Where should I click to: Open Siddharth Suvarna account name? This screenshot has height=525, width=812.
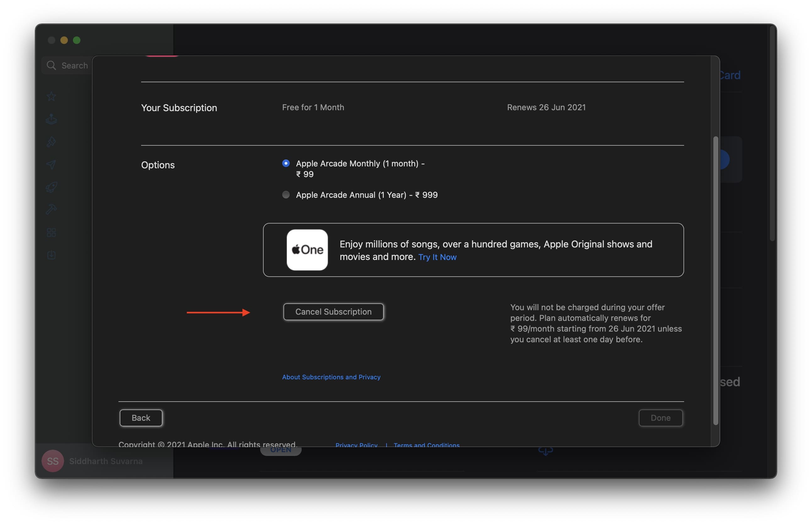[106, 461]
